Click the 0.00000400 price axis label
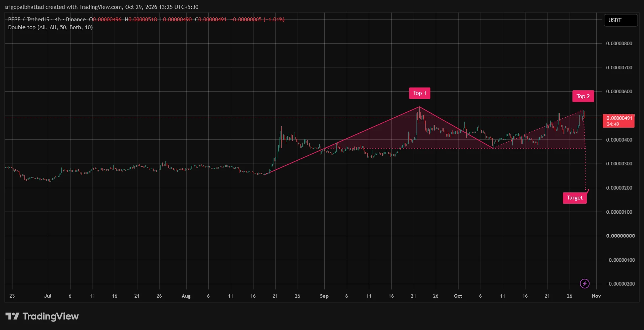 [x=619, y=140]
